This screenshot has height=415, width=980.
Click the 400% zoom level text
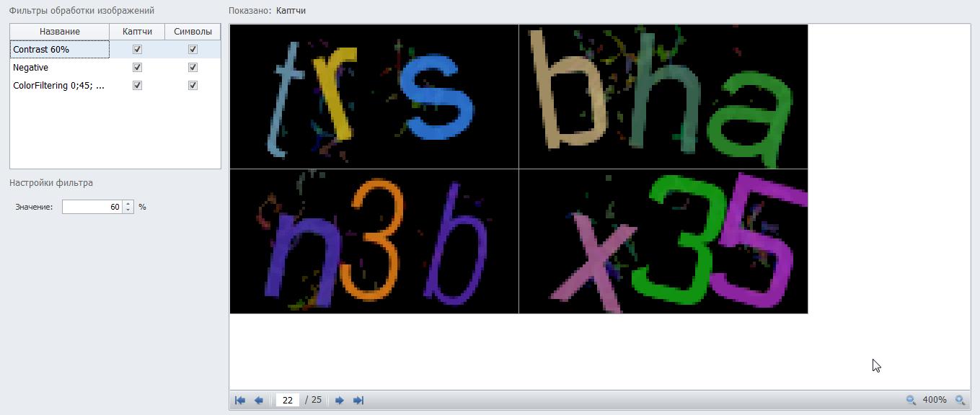(x=935, y=400)
